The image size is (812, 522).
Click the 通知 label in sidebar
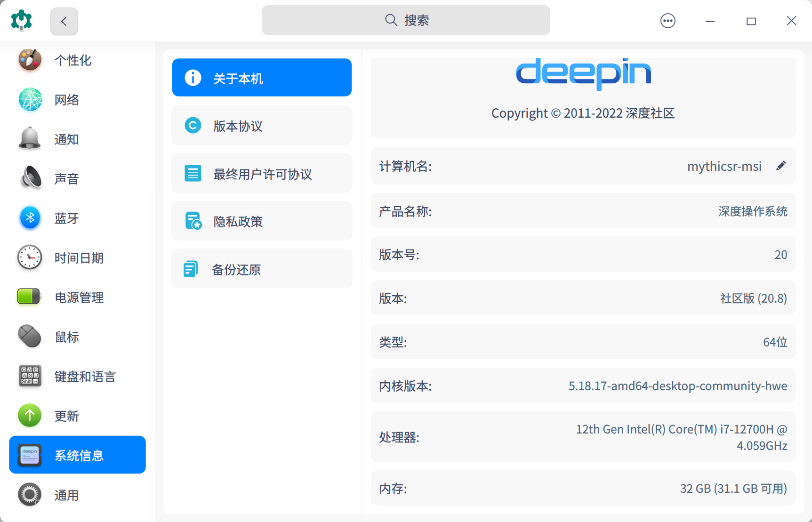[x=67, y=139]
